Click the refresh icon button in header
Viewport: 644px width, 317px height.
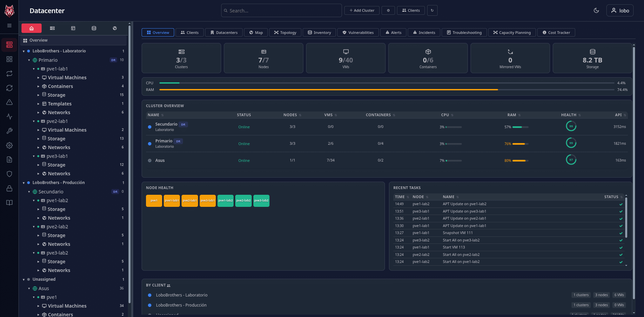tap(432, 10)
